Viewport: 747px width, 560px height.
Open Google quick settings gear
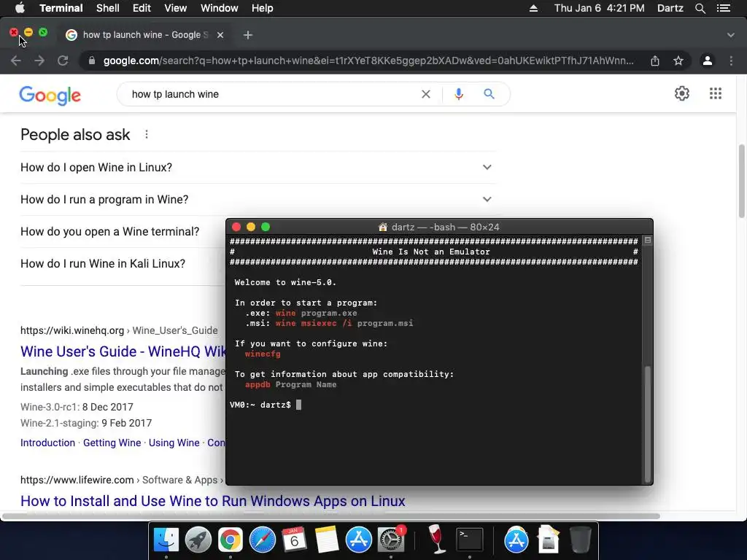point(682,93)
